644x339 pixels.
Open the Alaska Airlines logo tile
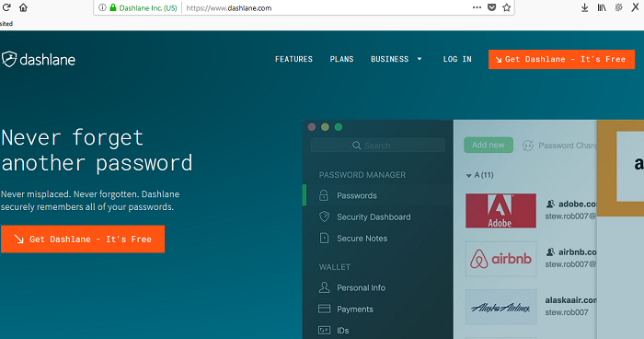[500, 307]
